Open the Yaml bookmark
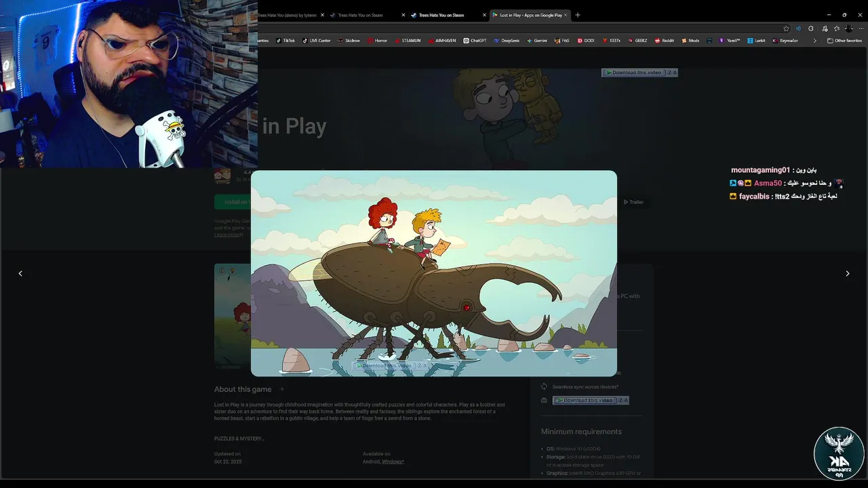The height and width of the screenshot is (488, 868). pyautogui.click(x=730, y=41)
